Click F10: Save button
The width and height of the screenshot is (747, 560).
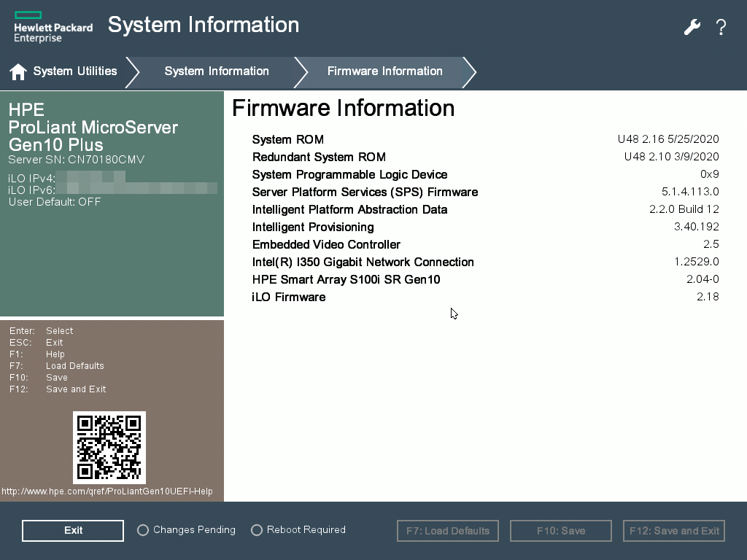click(x=561, y=531)
